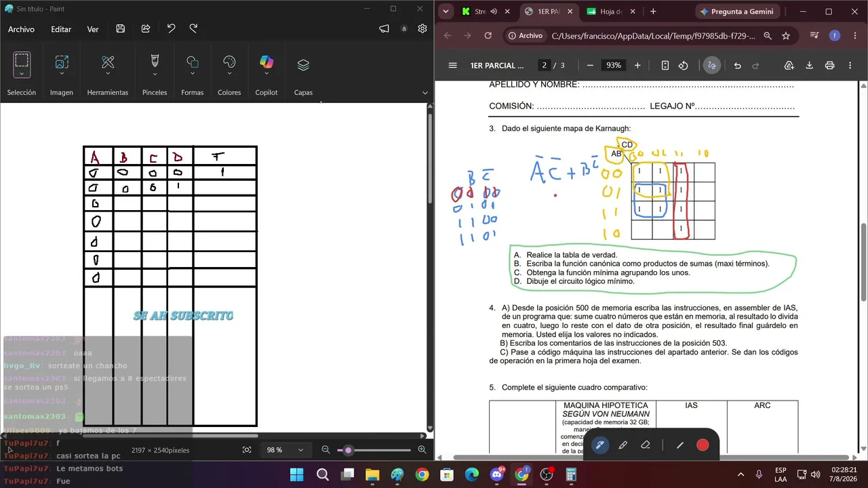Toggle the PDF draw annotation mode

pyautogui.click(x=711, y=66)
